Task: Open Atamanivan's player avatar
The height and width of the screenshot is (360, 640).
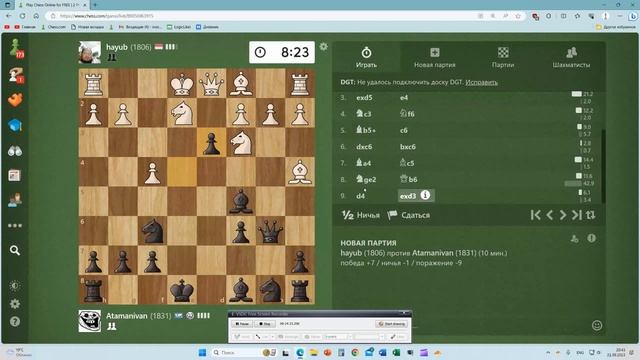Action: click(90, 321)
